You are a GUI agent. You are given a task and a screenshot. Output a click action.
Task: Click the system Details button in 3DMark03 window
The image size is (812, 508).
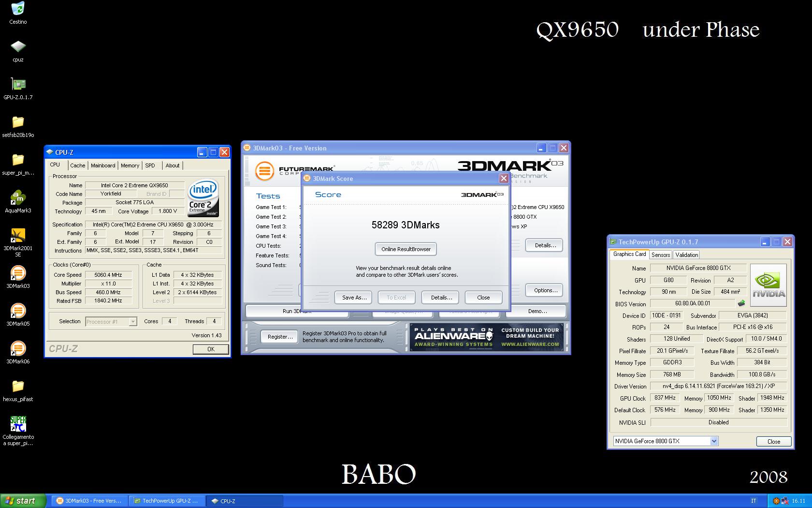coord(545,245)
